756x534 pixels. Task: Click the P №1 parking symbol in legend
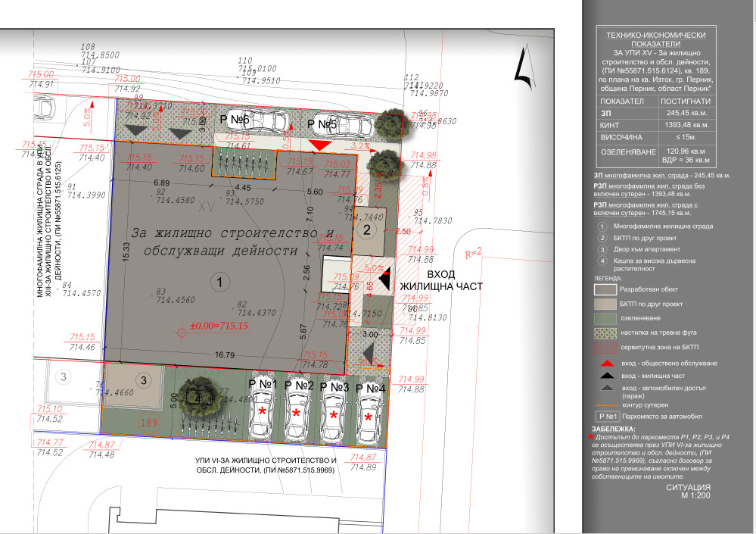tap(605, 416)
